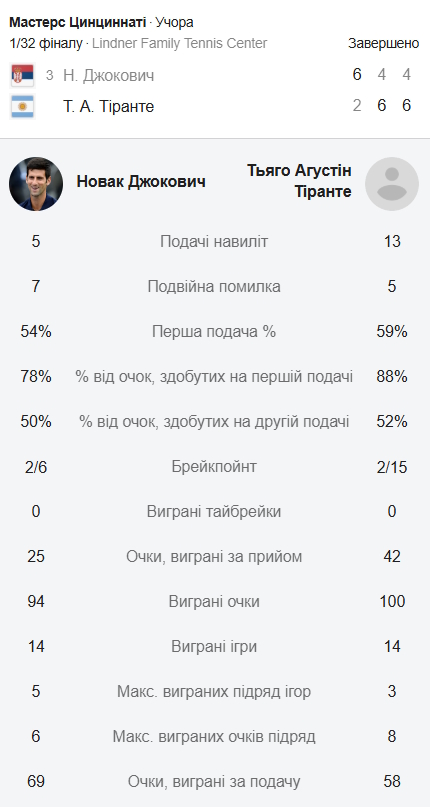
Task: Click the Виграні очки statistic label
Action: 214,602
